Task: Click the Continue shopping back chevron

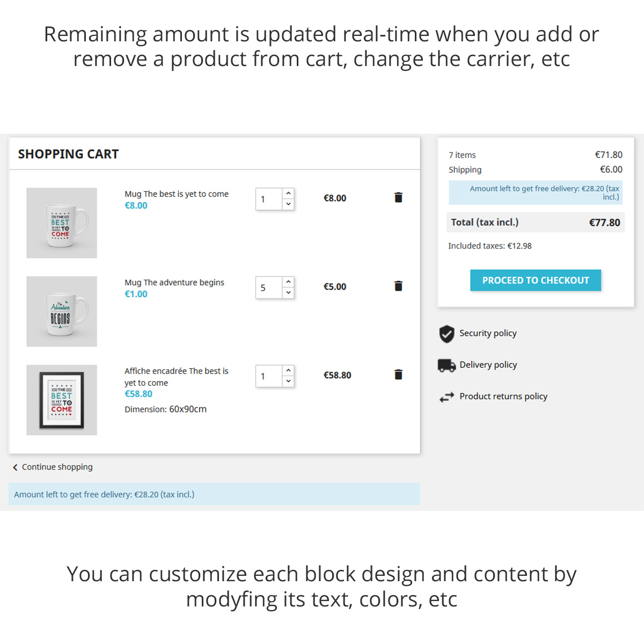Action: coord(15,467)
